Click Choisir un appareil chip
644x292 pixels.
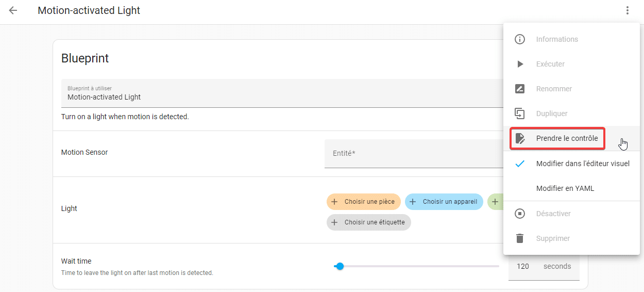coord(444,202)
